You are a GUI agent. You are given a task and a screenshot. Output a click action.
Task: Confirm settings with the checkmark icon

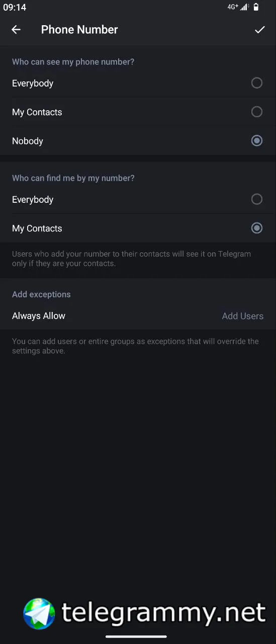259,30
